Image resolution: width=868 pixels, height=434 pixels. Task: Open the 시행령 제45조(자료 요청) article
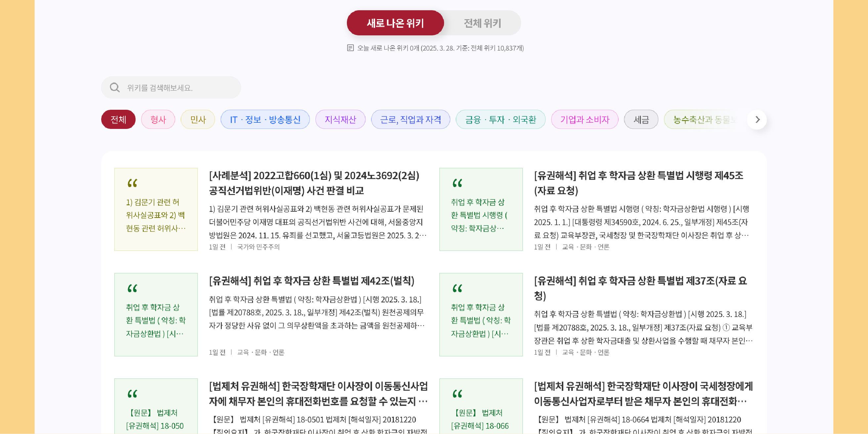(639, 183)
